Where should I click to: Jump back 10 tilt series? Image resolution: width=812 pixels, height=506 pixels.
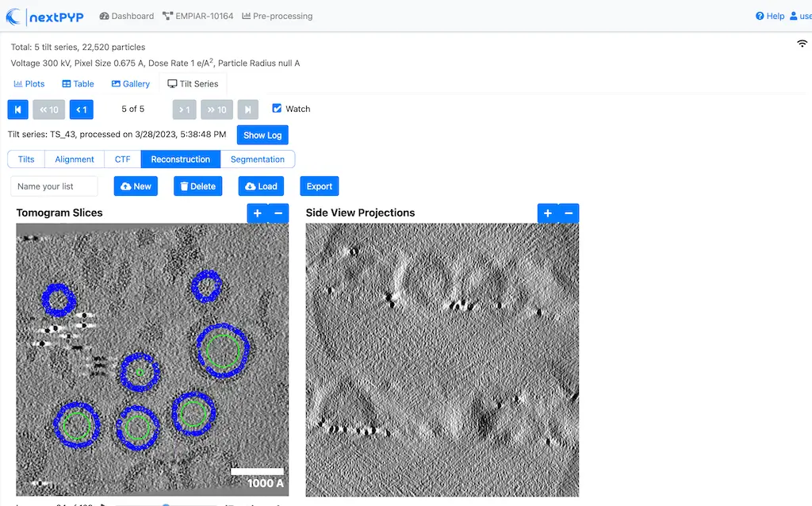pyautogui.click(x=49, y=109)
